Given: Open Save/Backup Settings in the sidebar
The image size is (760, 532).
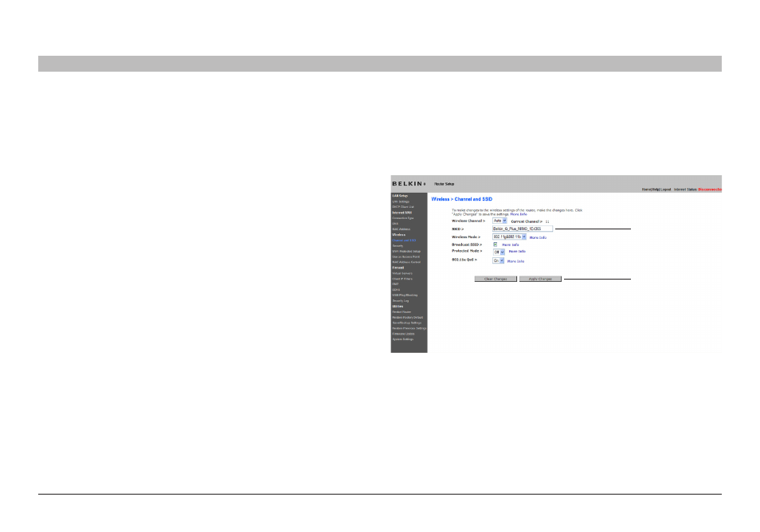Looking at the screenshot, I should [x=406, y=323].
